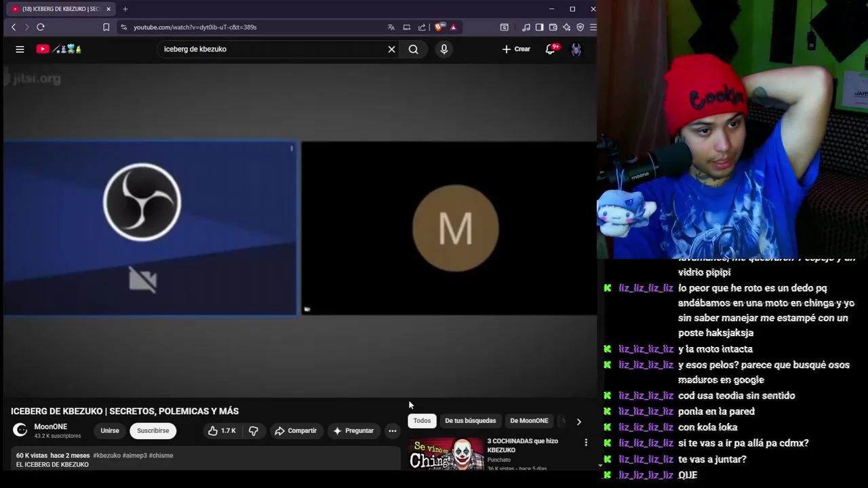Click the #aimep3 hashtag
The width and height of the screenshot is (868, 488).
point(134,455)
